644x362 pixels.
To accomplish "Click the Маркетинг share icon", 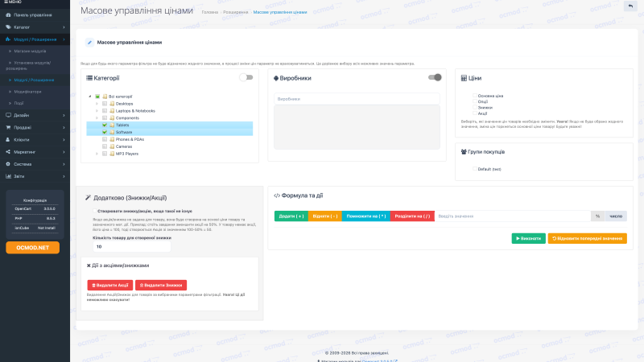I will (x=8, y=152).
